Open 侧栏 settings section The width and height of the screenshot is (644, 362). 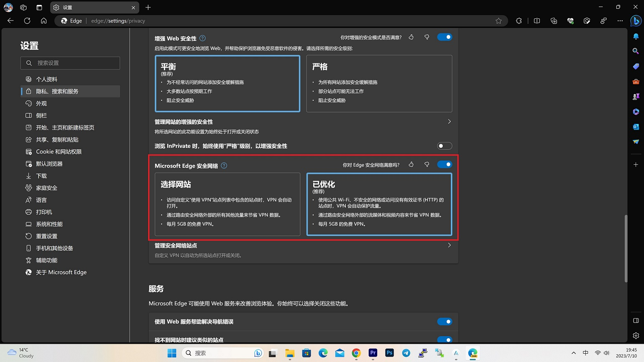click(70, 115)
